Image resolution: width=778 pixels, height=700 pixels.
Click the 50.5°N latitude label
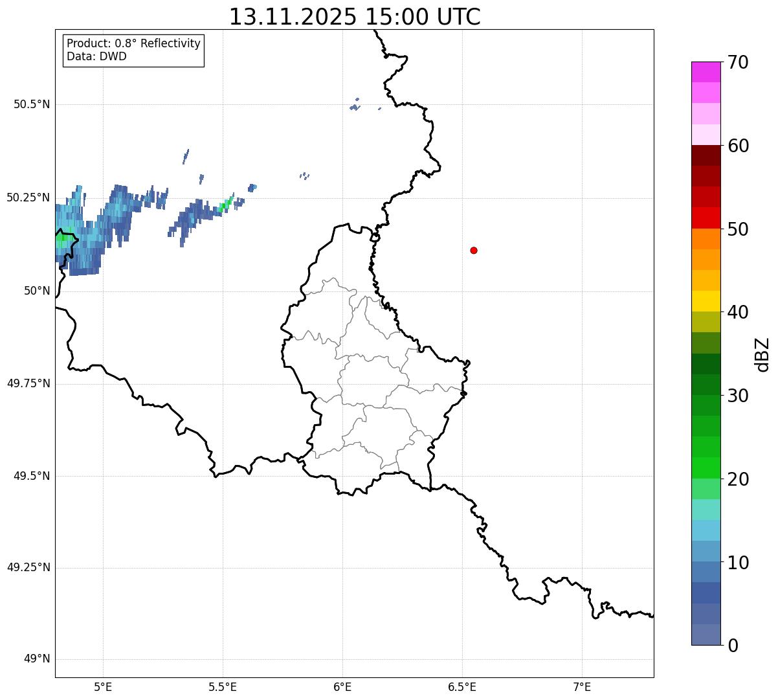tap(32, 104)
